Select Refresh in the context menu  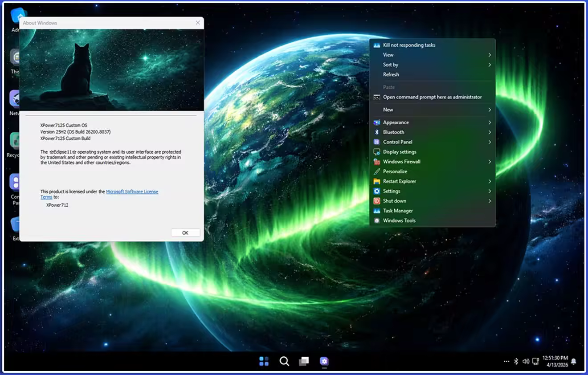tap(391, 74)
